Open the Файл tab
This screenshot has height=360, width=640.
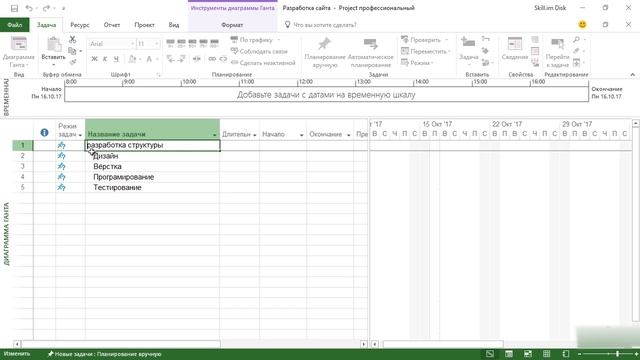[14, 25]
